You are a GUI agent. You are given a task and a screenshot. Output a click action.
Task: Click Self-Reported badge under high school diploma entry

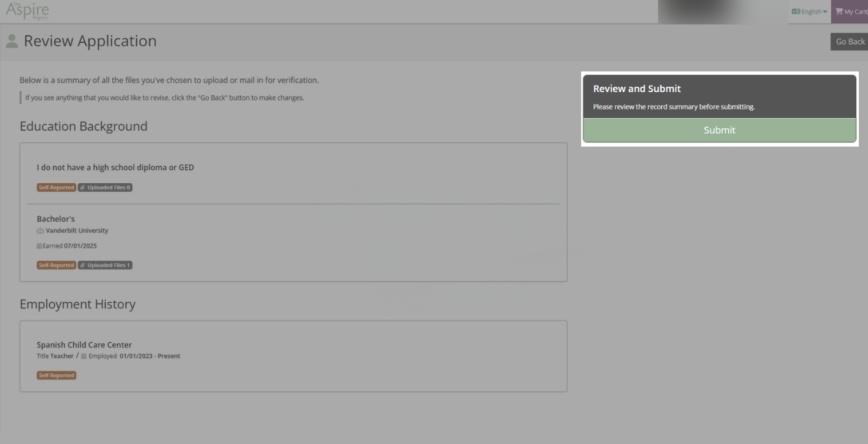[x=56, y=187]
